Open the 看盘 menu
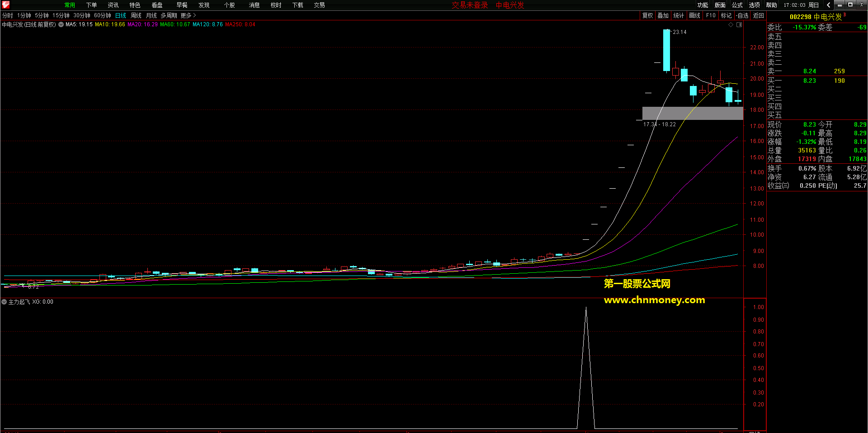This screenshot has width=868, height=433. click(157, 5)
